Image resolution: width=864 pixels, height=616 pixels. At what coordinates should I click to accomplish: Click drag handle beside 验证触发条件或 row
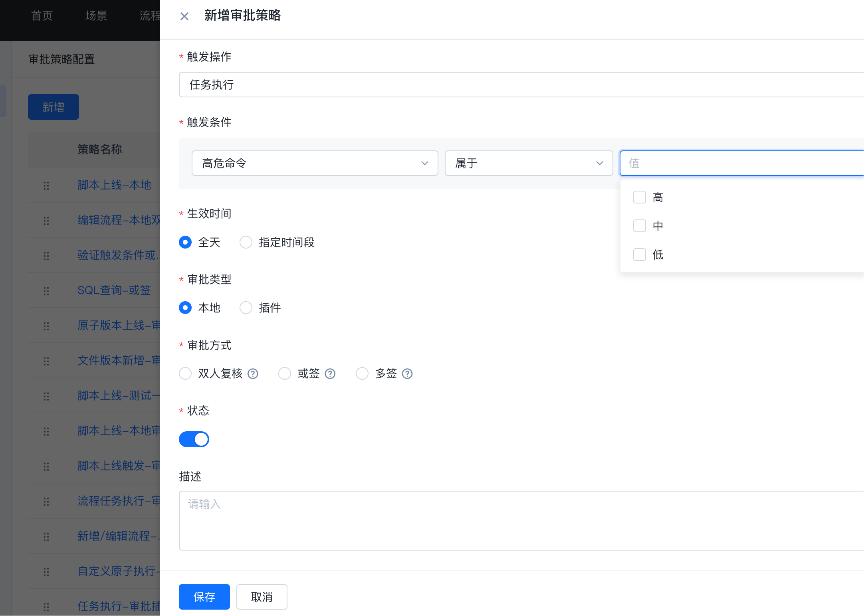click(x=46, y=256)
